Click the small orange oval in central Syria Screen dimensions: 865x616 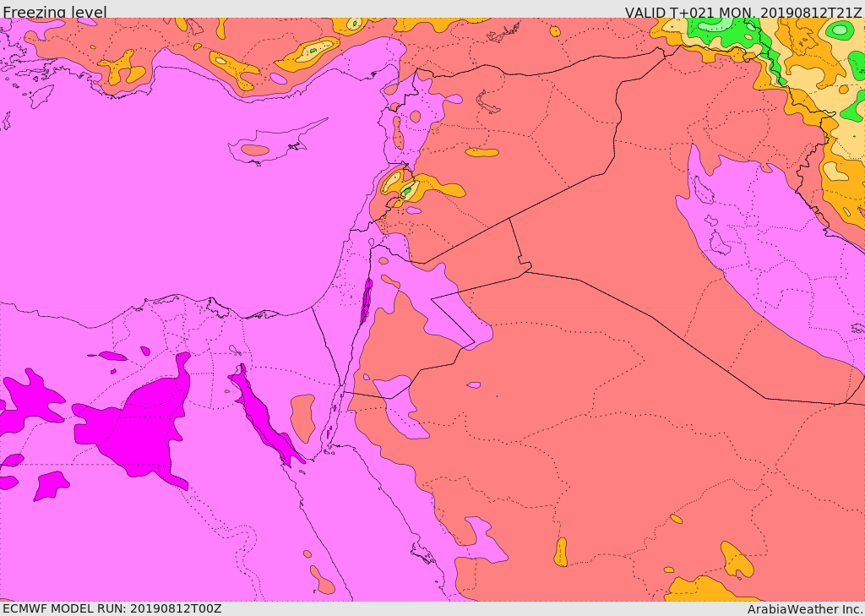482,152
